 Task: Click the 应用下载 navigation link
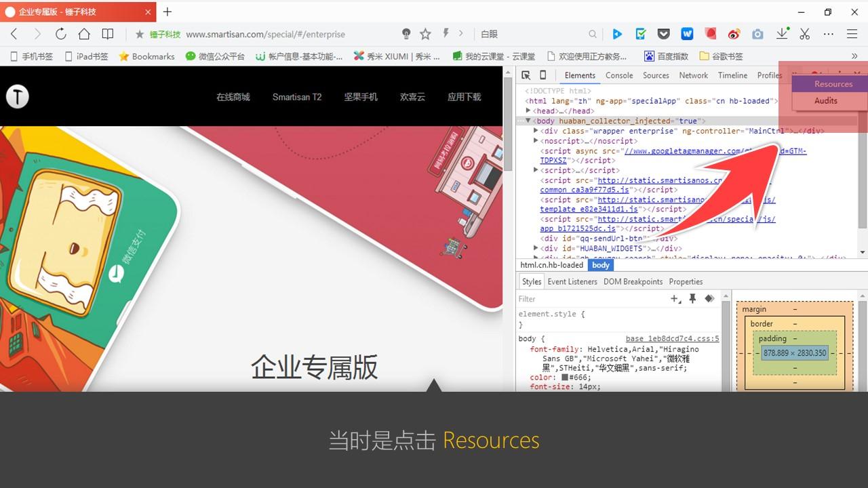465,97
